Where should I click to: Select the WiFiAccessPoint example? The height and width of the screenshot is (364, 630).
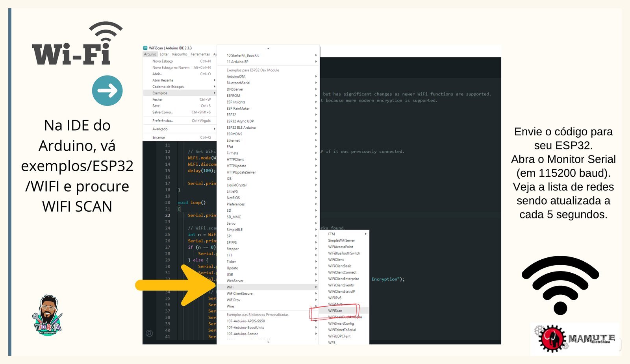pyautogui.click(x=344, y=247)
